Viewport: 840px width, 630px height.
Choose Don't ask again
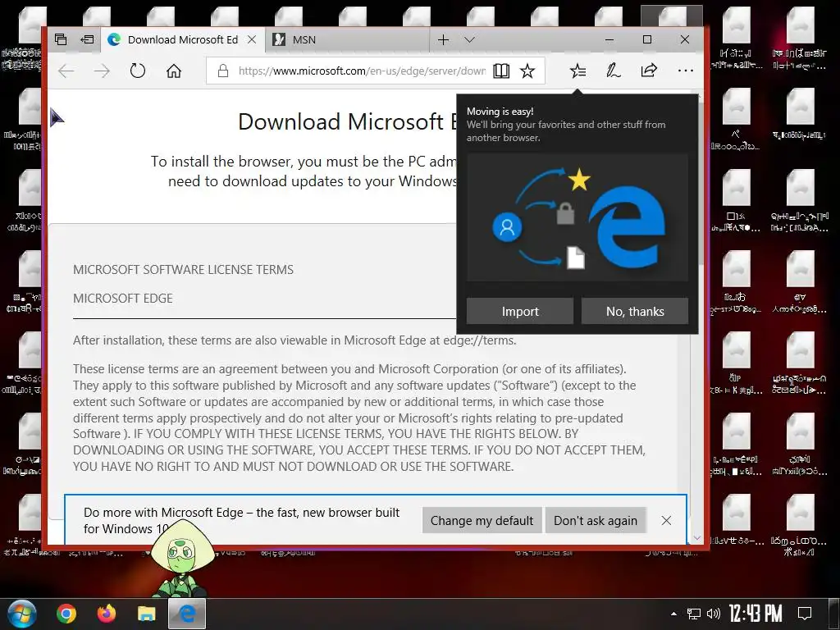(x=596, y=521)
